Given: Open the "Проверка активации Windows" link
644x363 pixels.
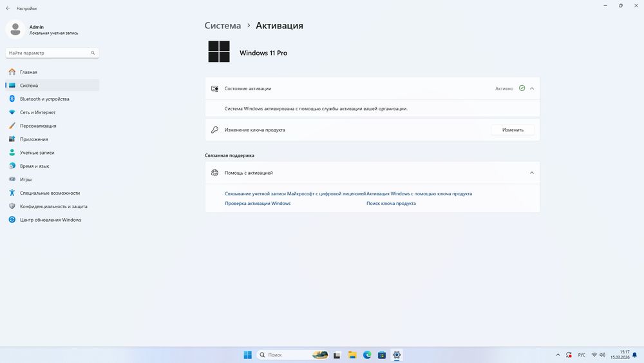Looking at the screenshot, I should pos(258,204).
